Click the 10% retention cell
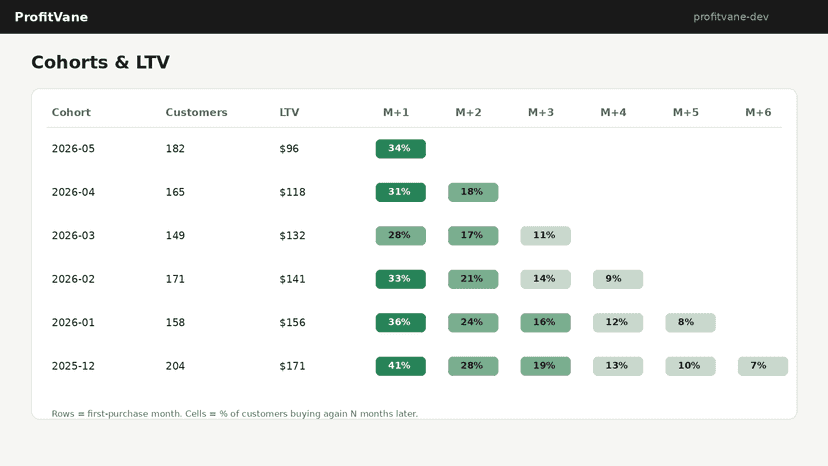828x466 pixels. (690, 366)
